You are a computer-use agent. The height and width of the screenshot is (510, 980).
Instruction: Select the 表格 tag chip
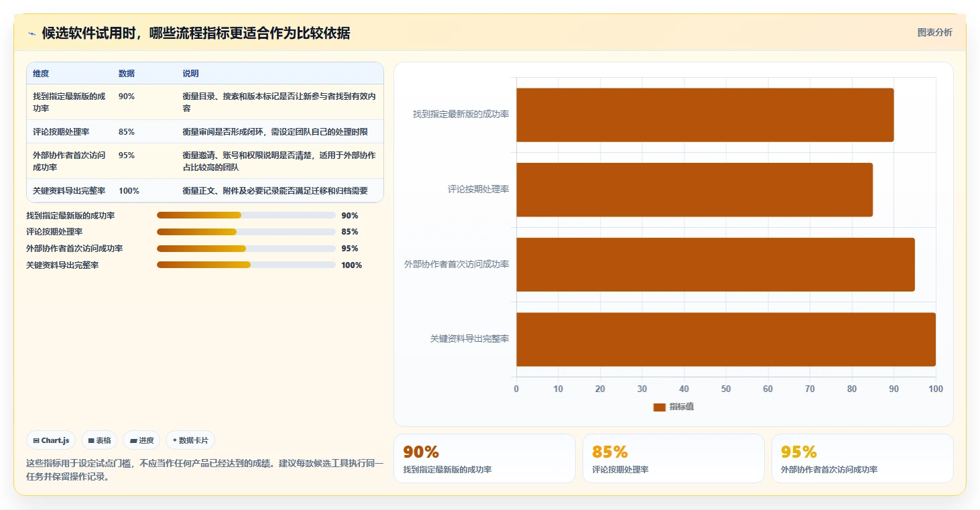[99, 440]
